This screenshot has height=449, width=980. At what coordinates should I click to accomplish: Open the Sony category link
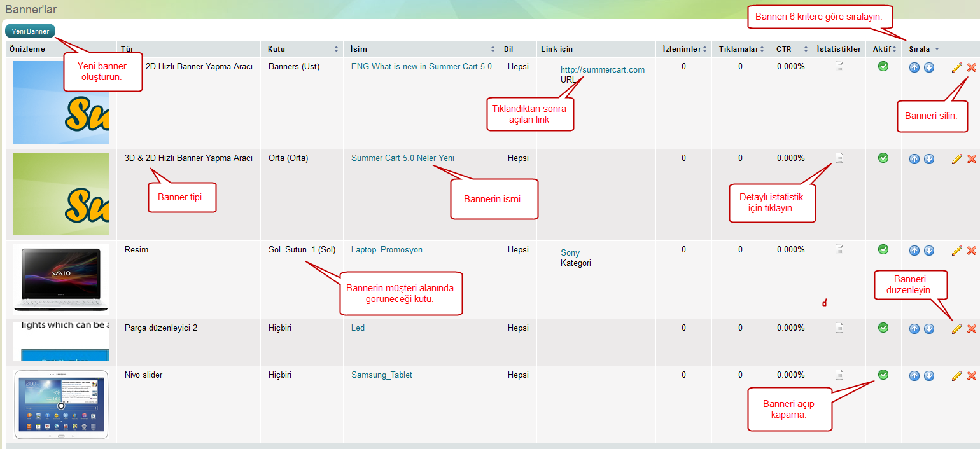[x=570, y=253]
